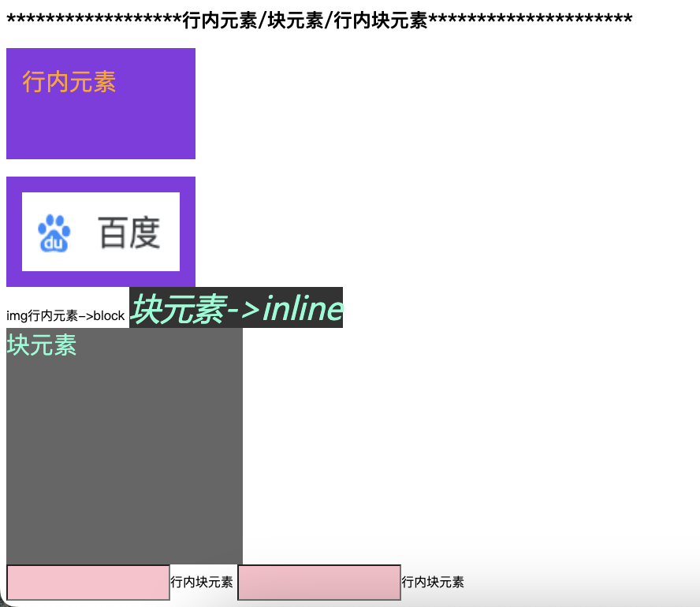Click the second pink input field

[319, 583]
